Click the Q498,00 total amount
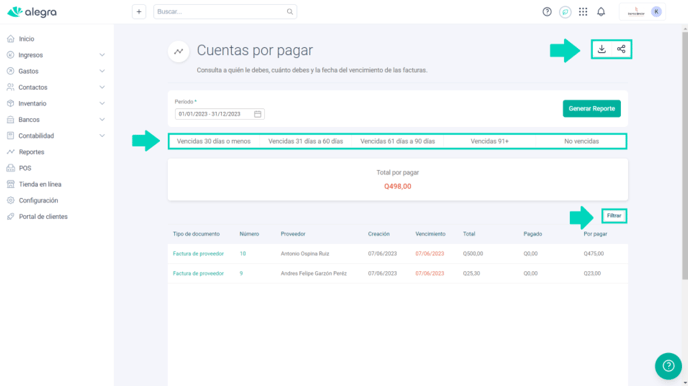The height and width of the screenshot is (386, 688). pyautogui.click(x=398, y=186)
